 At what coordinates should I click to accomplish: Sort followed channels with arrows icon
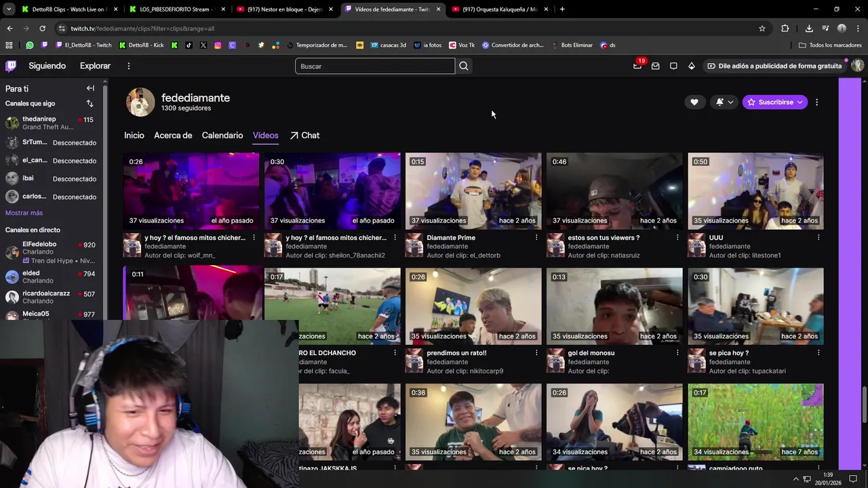(x=90, y=104)
